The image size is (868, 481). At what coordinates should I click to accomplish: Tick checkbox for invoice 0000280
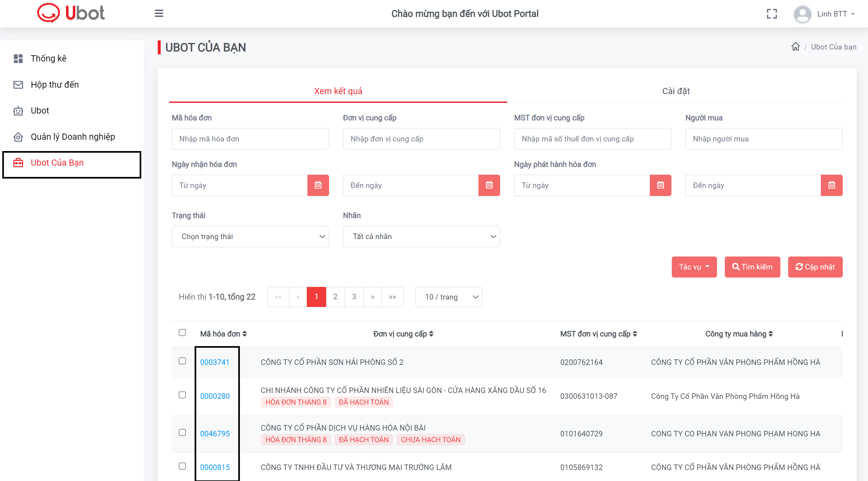coord(182,395)
